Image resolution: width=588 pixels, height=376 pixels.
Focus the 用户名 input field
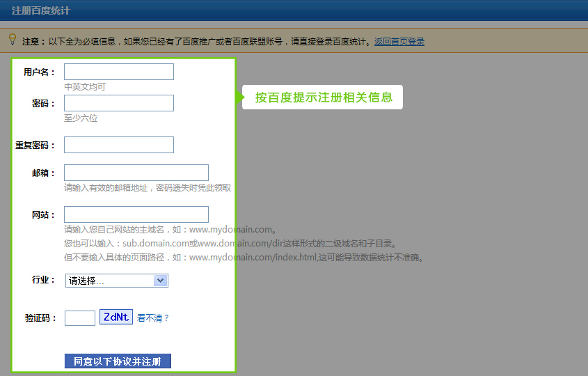118,72
